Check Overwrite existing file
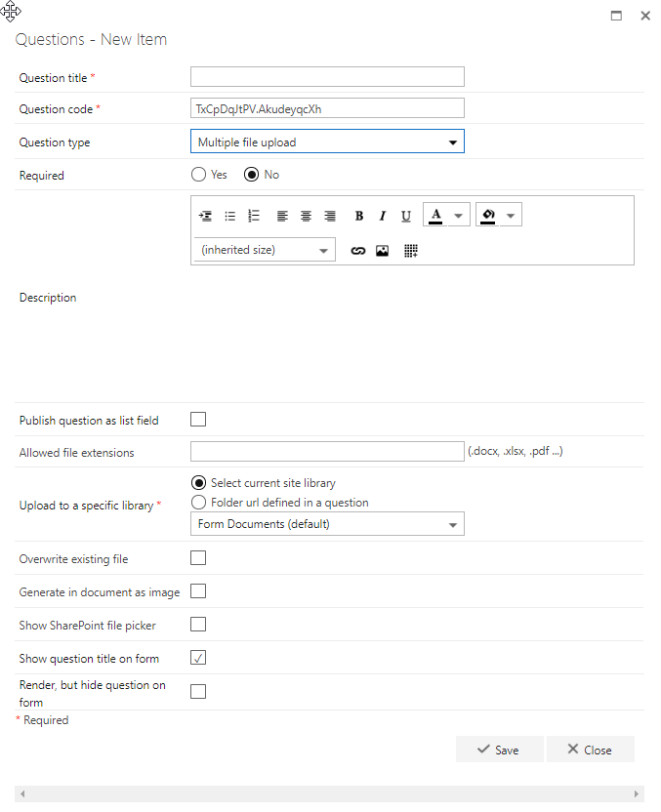 (x=198, y=557)
